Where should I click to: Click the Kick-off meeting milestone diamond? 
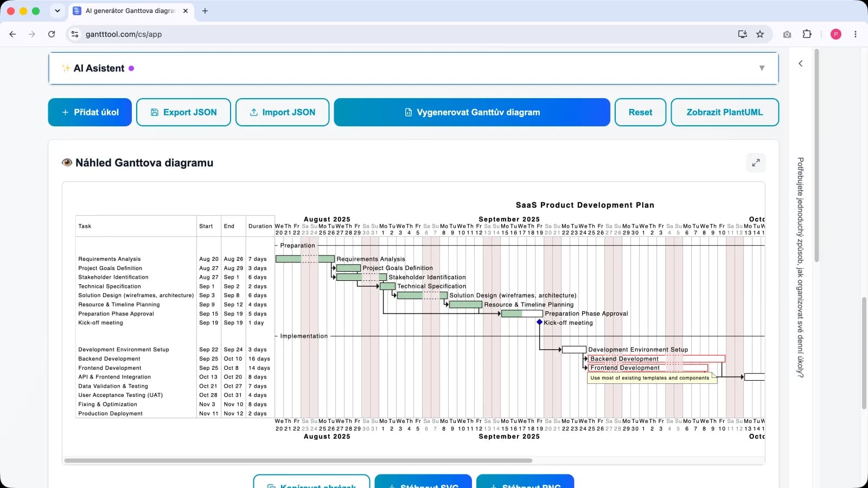(x=539, y=322)
